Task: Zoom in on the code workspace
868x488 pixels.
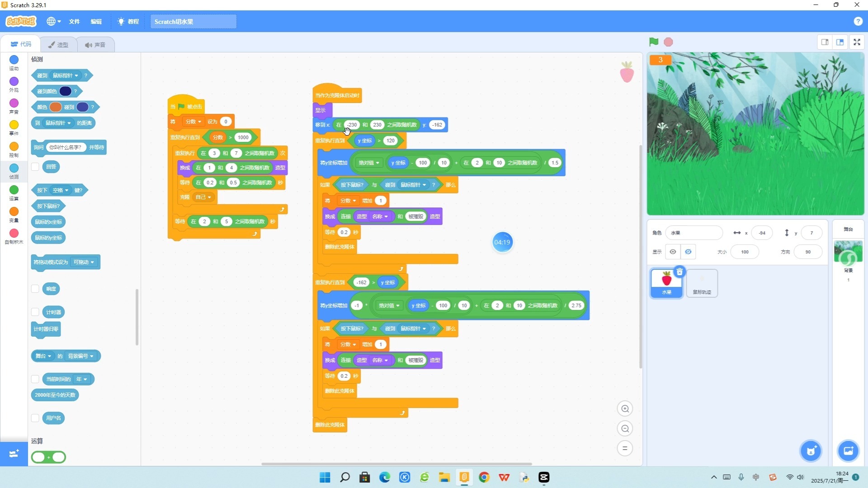Action: [625, 409]
